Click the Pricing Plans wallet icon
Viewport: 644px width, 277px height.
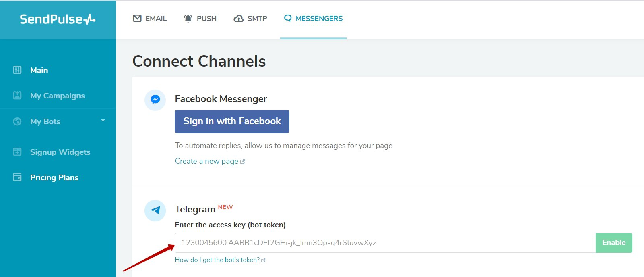click(17, 177)
